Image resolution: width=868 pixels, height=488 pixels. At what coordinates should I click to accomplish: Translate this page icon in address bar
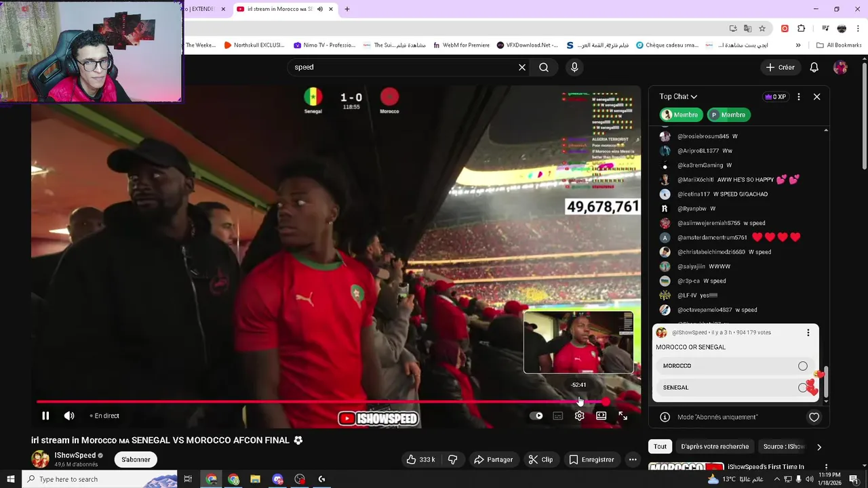747,28
